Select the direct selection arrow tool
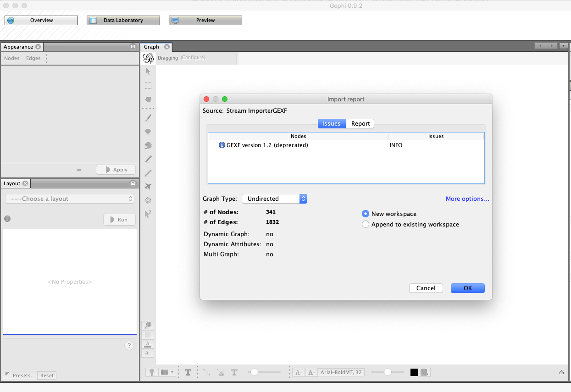The height and width of the screenshot is (392, 571). point(148,72)
